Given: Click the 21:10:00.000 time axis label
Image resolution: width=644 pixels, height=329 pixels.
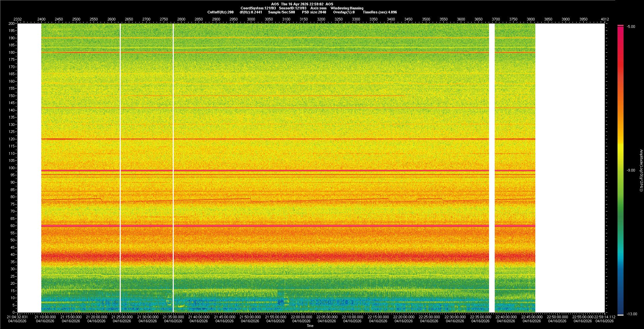Looking at the screenshot, I should (45, 317).
